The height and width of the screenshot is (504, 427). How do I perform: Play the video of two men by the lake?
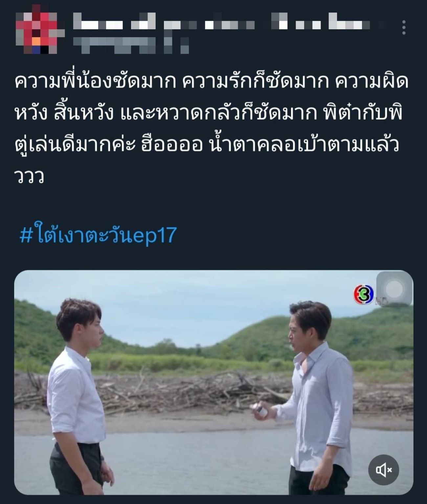point(213,382)
